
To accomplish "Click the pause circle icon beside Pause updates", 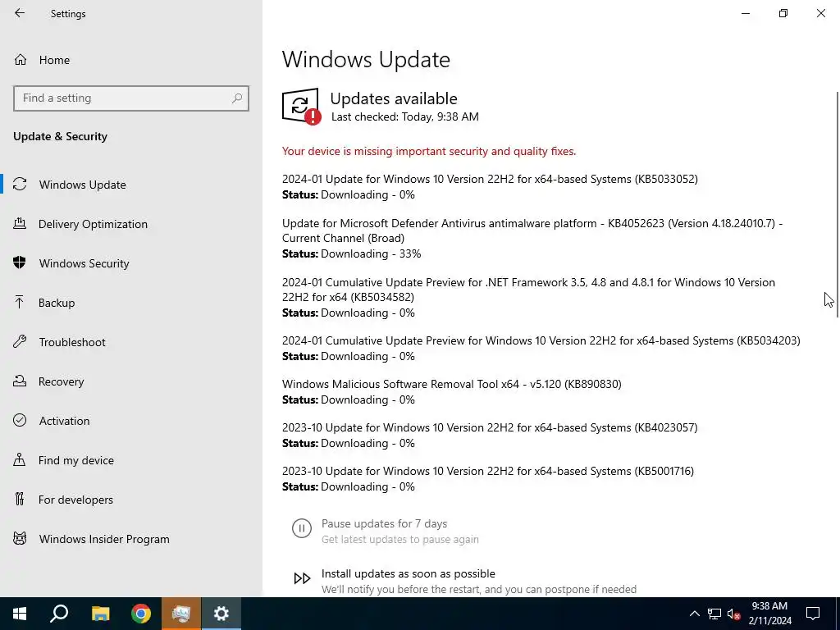I will click(x=302, y=528).
